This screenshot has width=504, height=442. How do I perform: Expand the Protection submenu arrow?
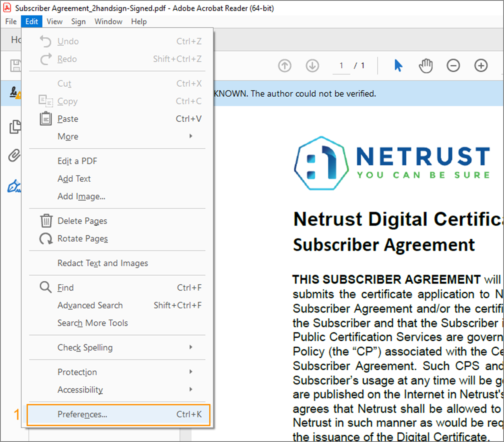[191, 371]
